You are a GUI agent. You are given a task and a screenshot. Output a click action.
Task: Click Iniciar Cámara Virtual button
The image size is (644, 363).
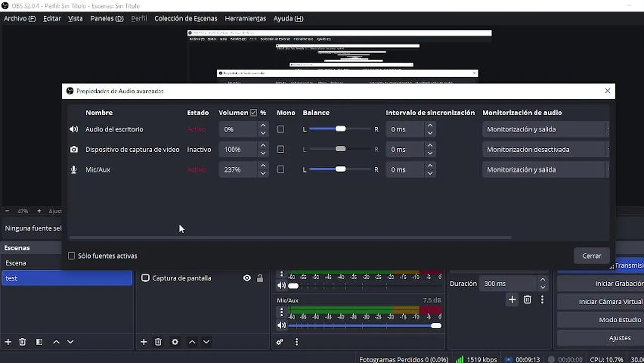(x=601, y=301)
